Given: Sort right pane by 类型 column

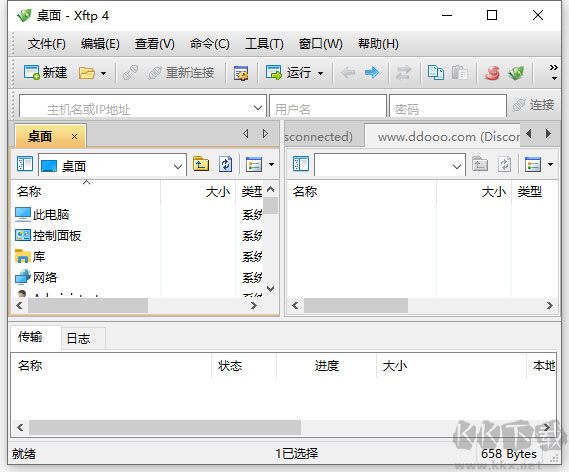Looking at the screenshot, I should [535, 192].
